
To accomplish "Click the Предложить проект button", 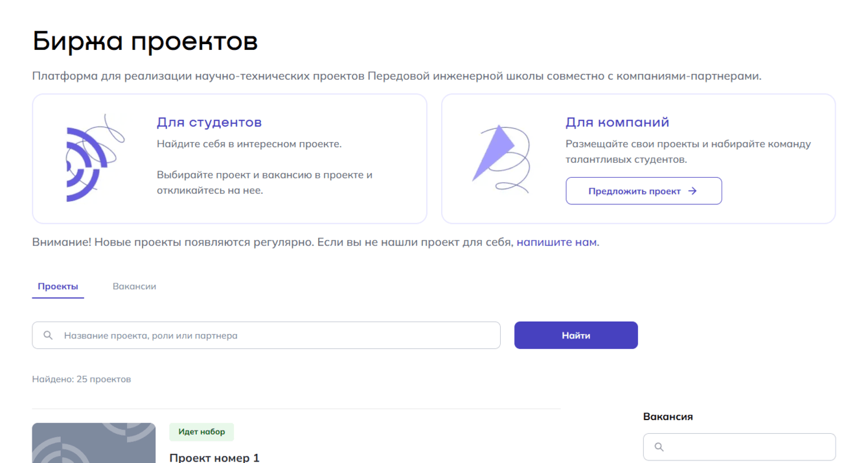I will click(x=643, y=191).
